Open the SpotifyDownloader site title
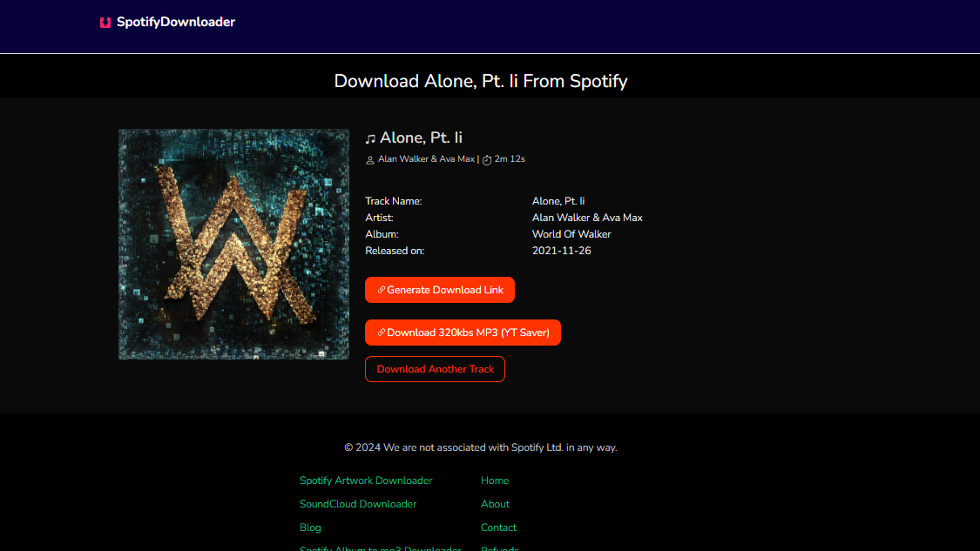Image resolution: width=980 pixels, height=551 pixels. tap(176, 22)
